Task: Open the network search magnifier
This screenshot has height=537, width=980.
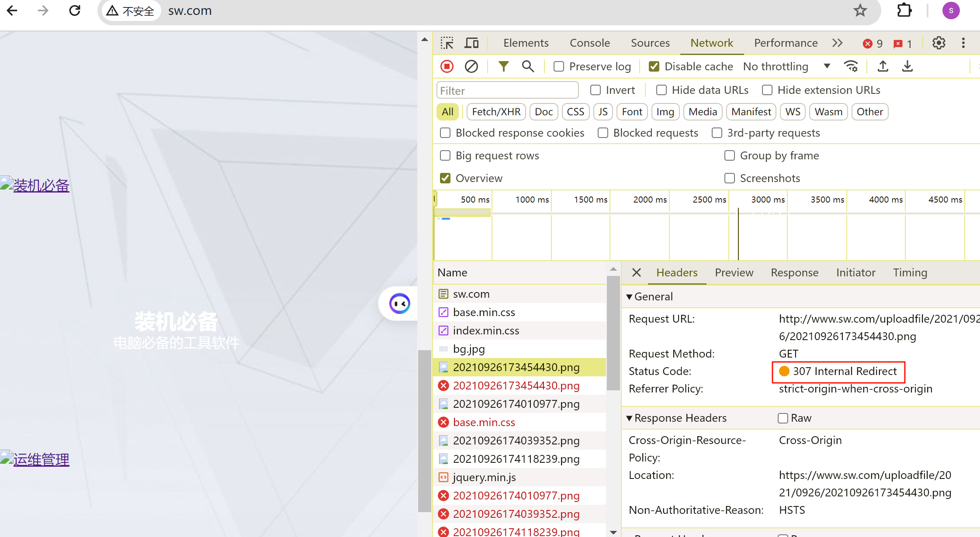Action: click(528, 66)
